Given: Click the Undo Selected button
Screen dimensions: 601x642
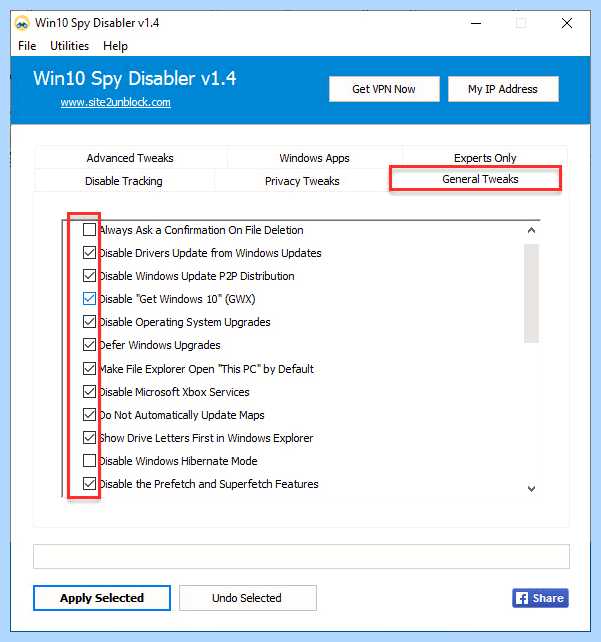Looking at the screenshot, I should [247, 598].
